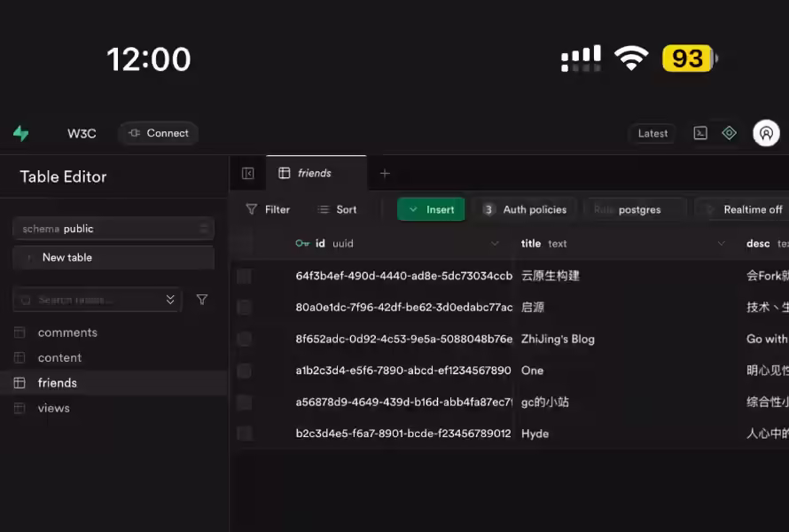Click the primary key icon in id header
The image size is (789, 532).
point(302,244)
